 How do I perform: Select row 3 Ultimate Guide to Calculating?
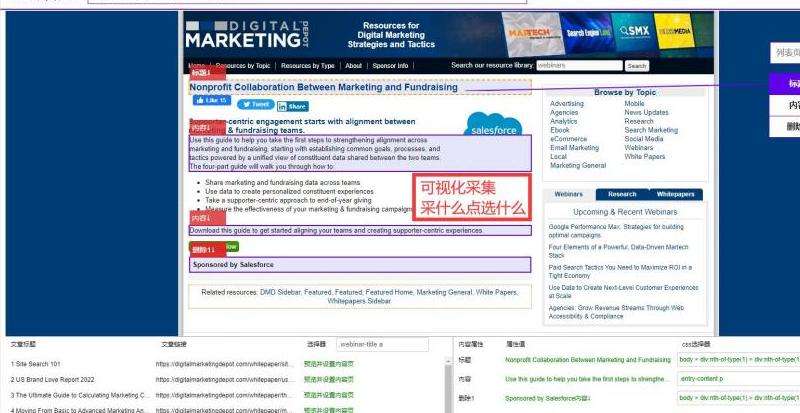(81, 395)
